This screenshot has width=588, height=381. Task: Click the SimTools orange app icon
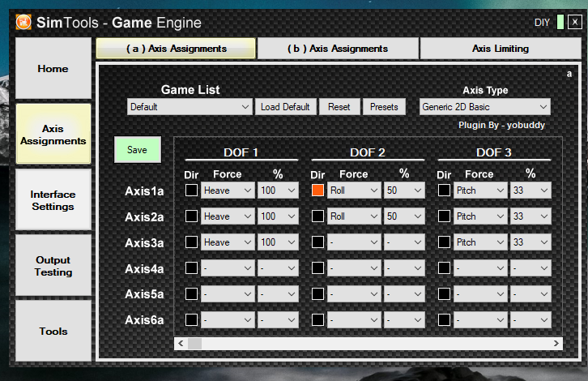[x=23, y=22]
